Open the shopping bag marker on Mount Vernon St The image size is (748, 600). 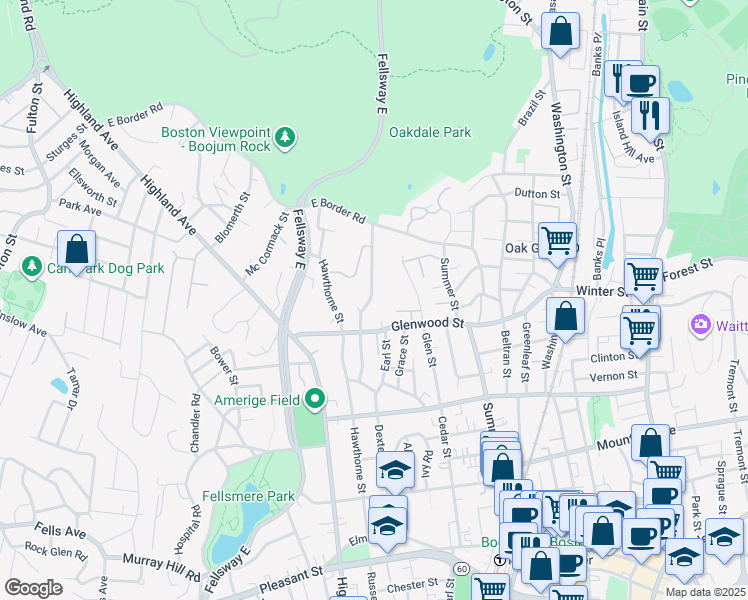(x=650, y=445)
